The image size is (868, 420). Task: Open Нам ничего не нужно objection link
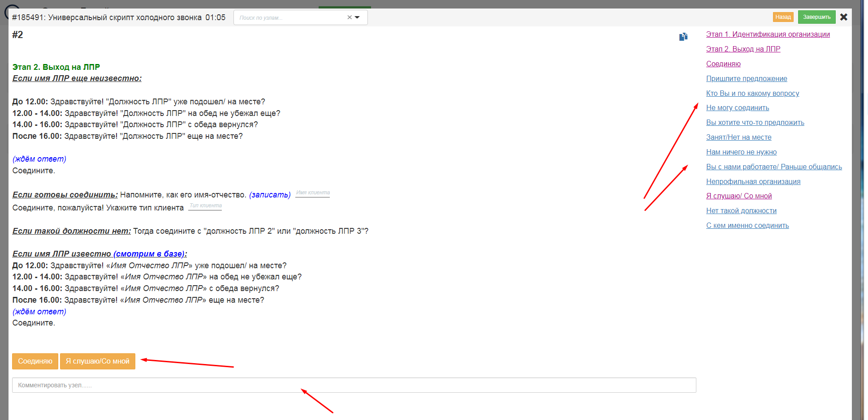pos(742,152)
